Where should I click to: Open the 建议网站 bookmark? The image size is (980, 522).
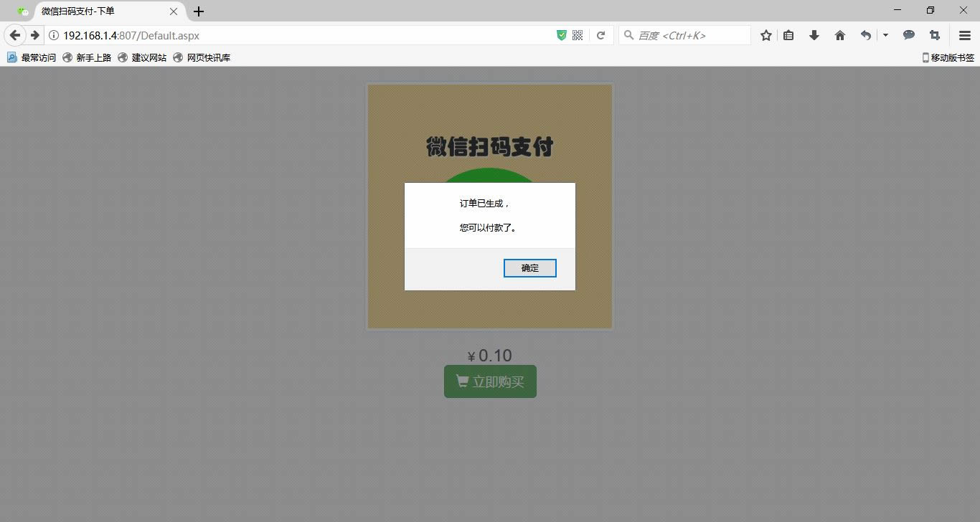pyautogui.click(x=142, y=57)
